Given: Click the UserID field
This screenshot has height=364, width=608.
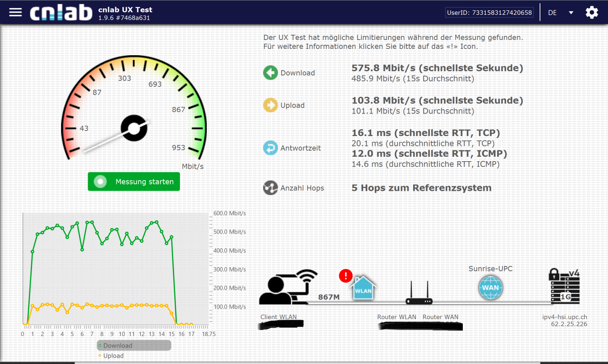Looking at the screenshot, I should (x=489, y=13).
